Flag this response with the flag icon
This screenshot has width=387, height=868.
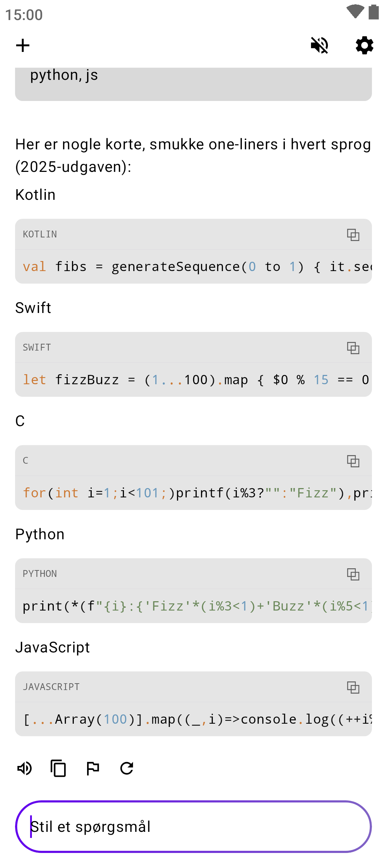point(93,768)
